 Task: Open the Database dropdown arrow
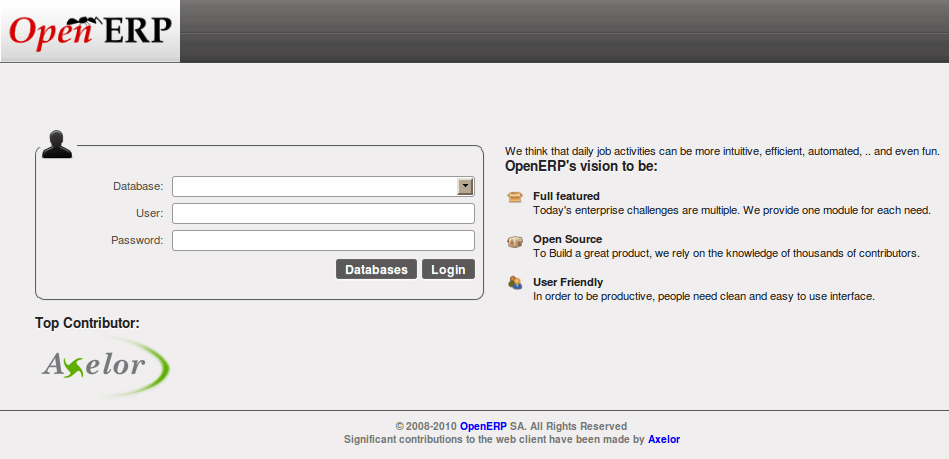465,187
